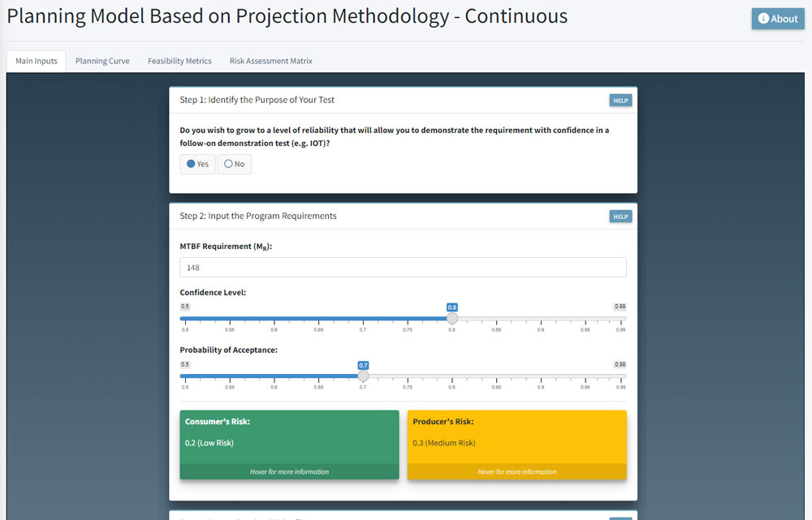The image size is (812, 520).
Task: Open the Main Inputs tab
Action: (37, 61)
